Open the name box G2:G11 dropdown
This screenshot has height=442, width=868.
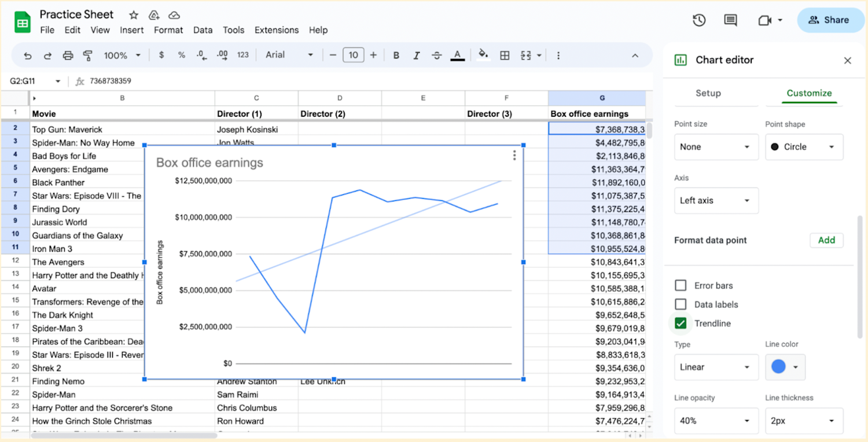[58, 82]
